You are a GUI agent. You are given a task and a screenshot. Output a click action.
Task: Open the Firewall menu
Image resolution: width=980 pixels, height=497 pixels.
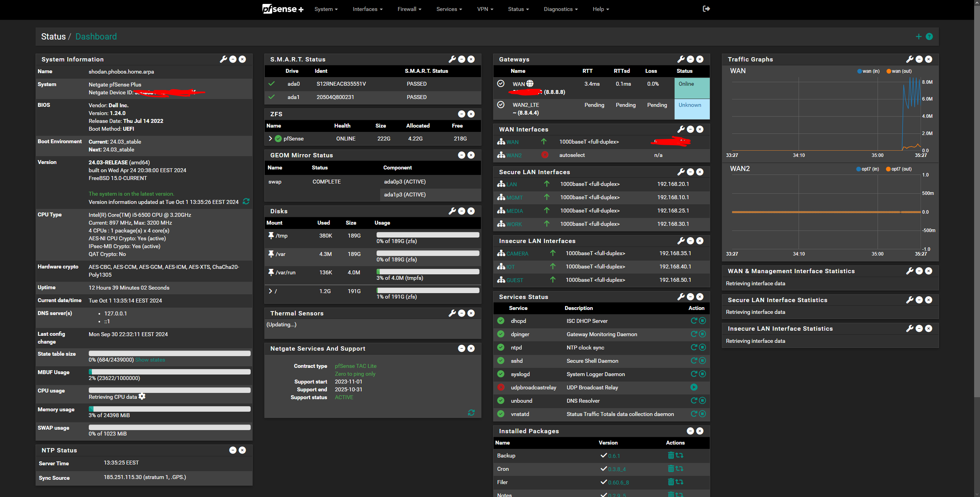click(409, 9)
